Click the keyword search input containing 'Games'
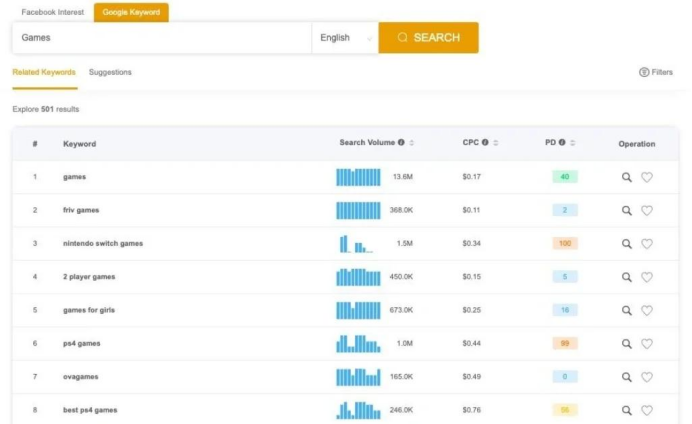The width and height of the screenshot is (692, 424). (x=160, y=38)
